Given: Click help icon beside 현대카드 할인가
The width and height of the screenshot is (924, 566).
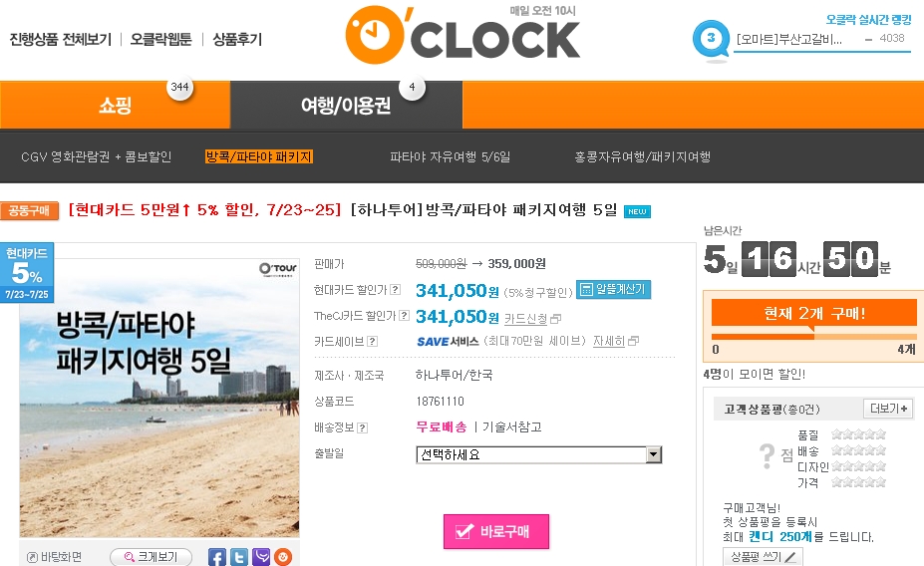Looking at the screenshot, I should [x=396, y=290].
